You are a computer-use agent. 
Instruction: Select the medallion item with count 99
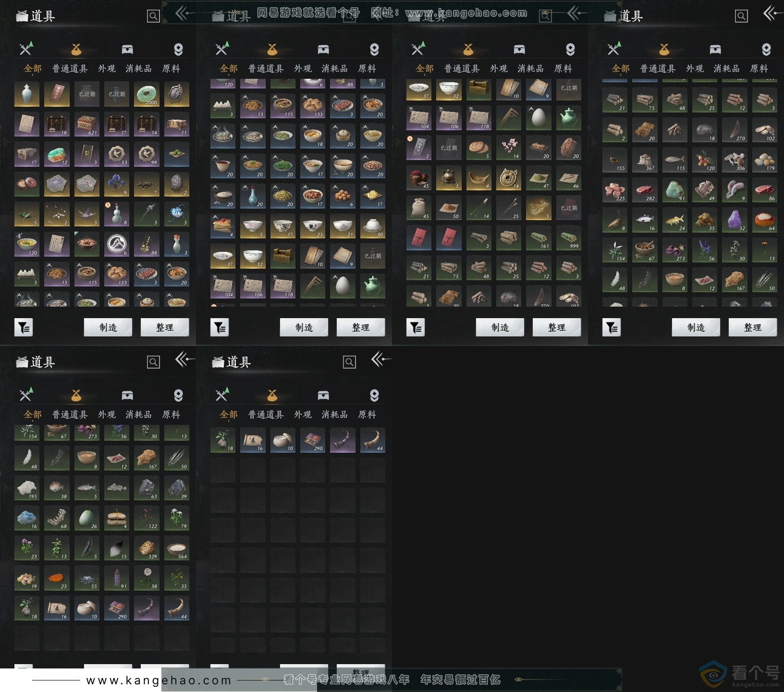(x=147, y=154)
